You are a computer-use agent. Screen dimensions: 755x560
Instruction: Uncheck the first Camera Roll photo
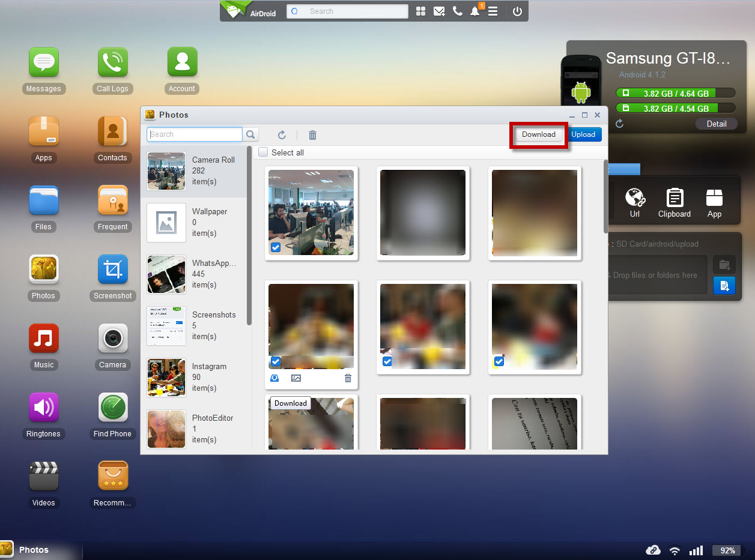click(275, 247)
